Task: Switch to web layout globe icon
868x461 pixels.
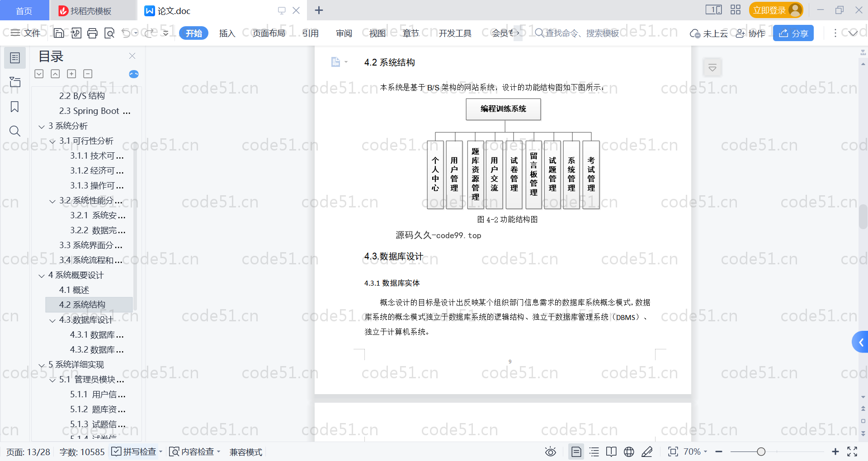Action: (629, 452)
